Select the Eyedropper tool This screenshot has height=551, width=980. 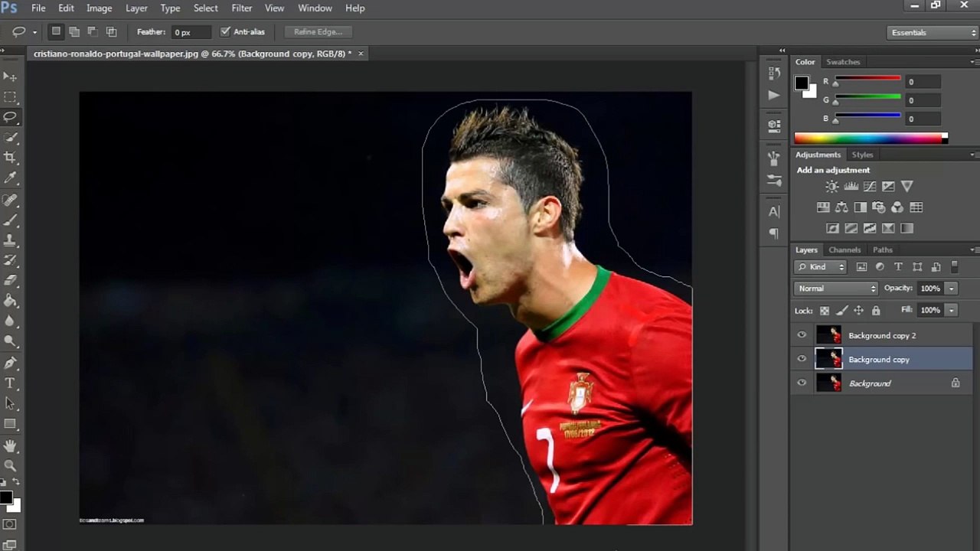[x=10, y=178]
